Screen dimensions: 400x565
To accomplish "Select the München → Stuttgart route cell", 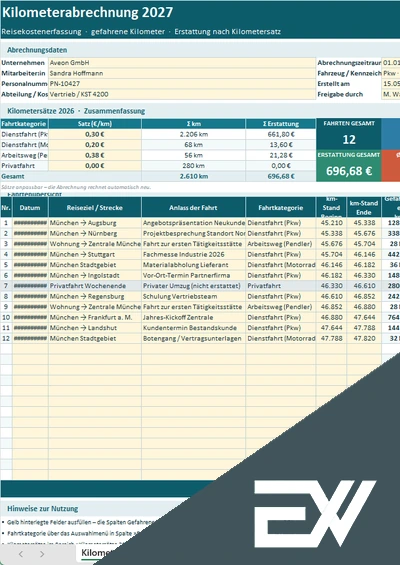I will pos(95,254).
